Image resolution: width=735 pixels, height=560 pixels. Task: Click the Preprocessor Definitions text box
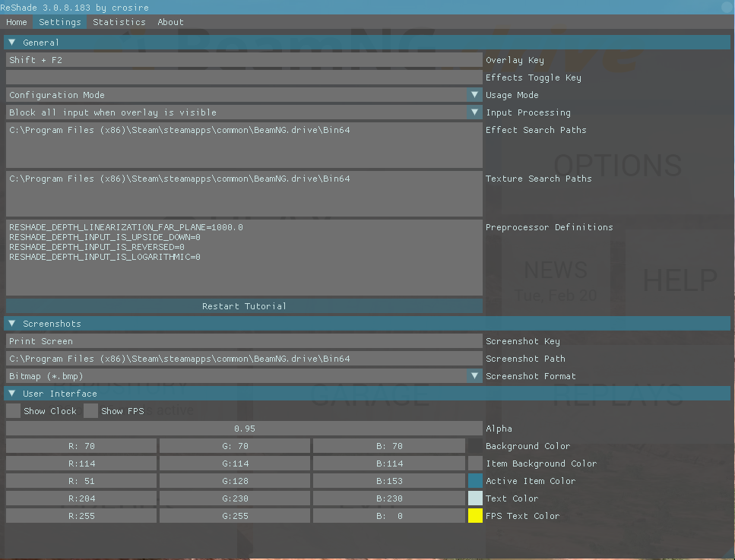point(244,258)
